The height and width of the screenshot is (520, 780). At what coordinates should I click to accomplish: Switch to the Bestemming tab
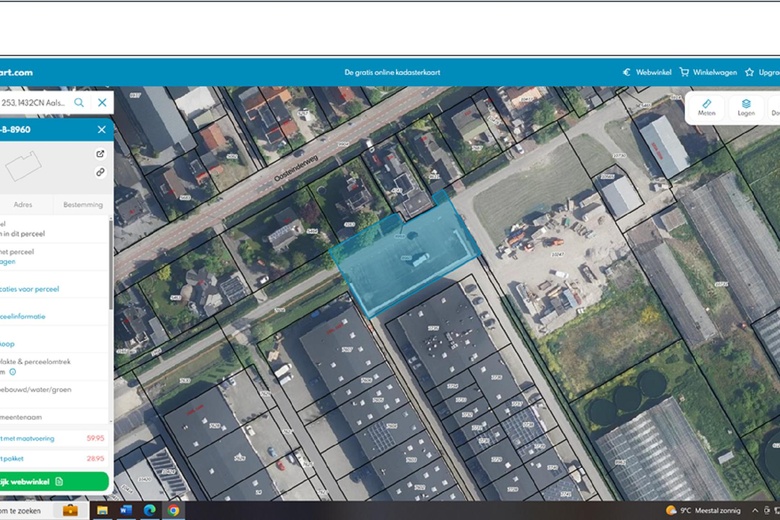82,205
